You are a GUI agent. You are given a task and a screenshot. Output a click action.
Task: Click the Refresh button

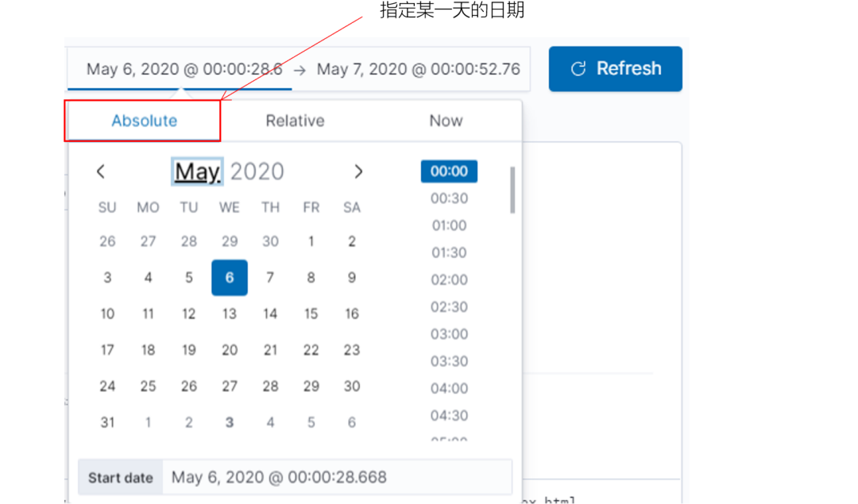coord(615,69)
